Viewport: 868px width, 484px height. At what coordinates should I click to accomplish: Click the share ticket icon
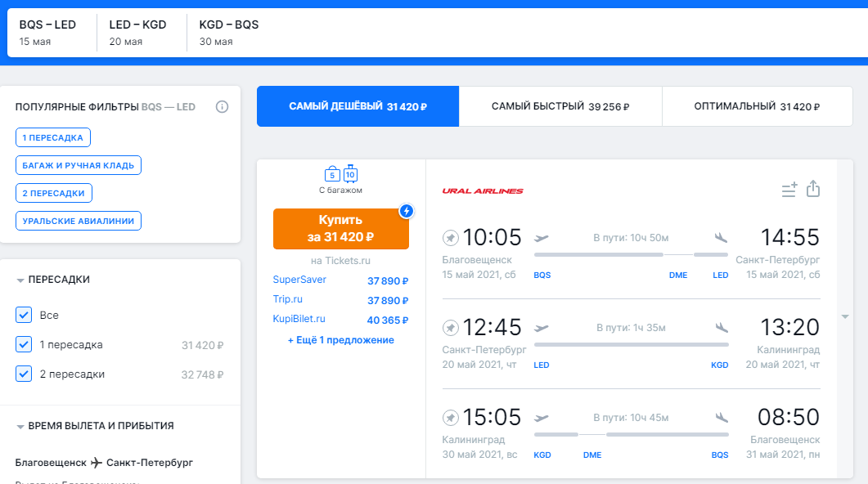[x=812, y=190]
